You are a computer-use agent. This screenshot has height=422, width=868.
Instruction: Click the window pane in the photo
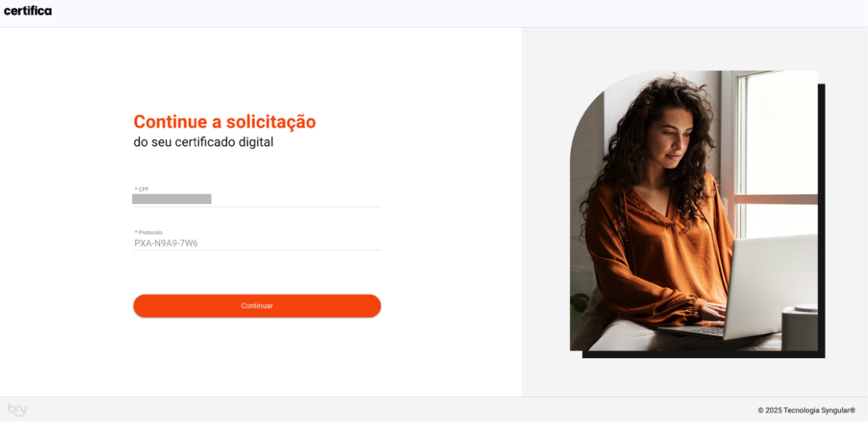(781, 133)
